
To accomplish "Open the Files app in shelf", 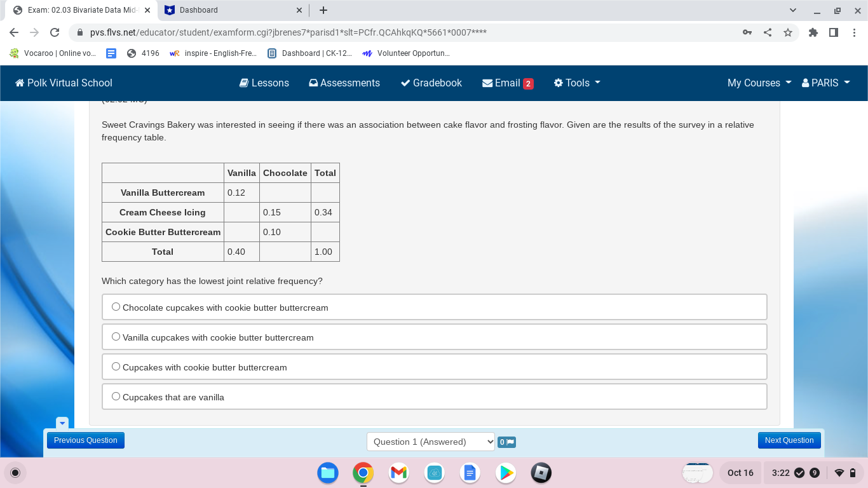I will pyautogui.click(x=328, y=473).
